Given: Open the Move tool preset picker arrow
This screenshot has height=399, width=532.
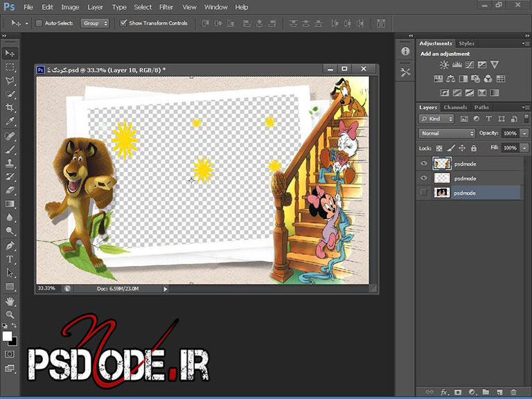Looking at the screenshot, I should [x=26, y=24].
